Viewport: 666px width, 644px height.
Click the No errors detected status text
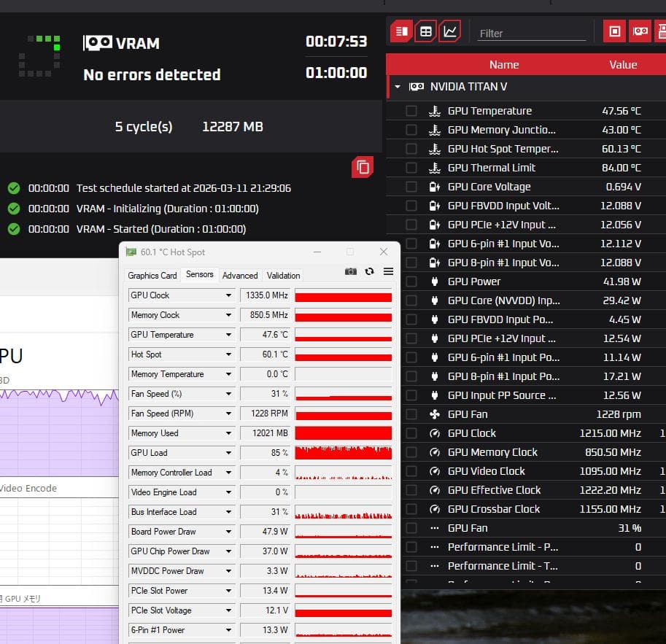pos(152,75)
